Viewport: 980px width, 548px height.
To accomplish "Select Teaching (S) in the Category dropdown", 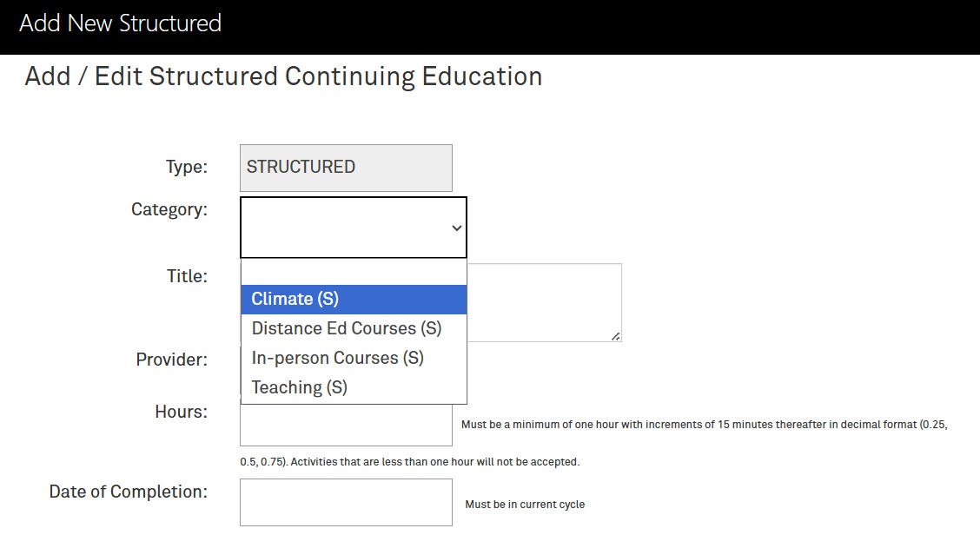I will (354, 387).
